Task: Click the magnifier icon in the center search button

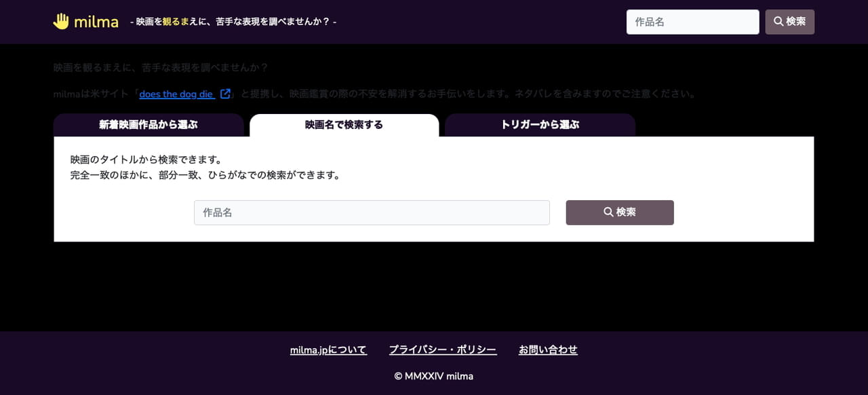Action: pyautogui.click(x=607, y=212)
